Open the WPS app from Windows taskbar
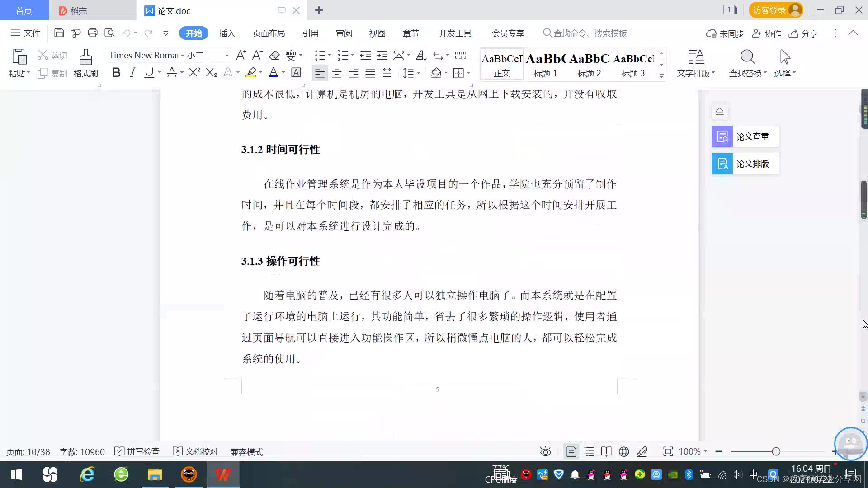 [222, 474]
